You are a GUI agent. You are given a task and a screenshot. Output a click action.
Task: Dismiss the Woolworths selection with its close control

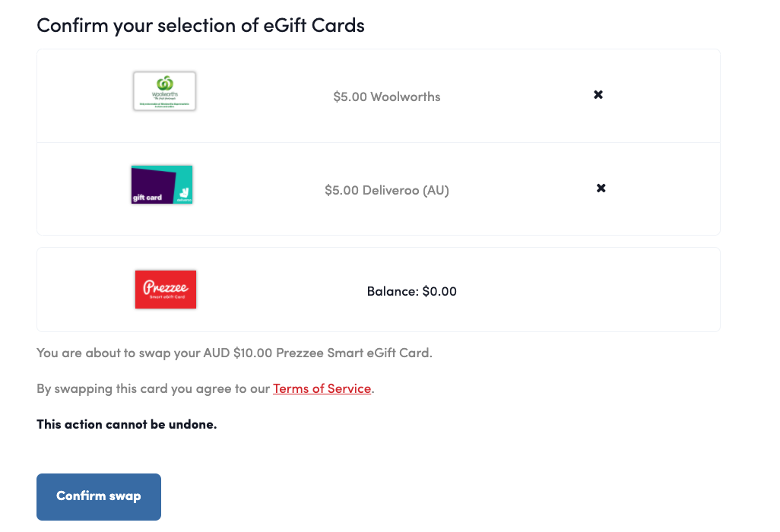pos(598,94)
